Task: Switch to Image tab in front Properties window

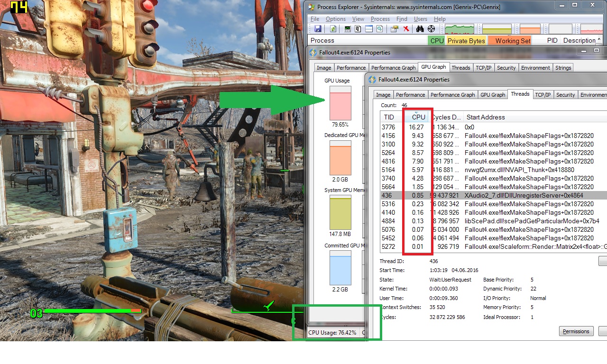Action: click(x=383, y=95)
